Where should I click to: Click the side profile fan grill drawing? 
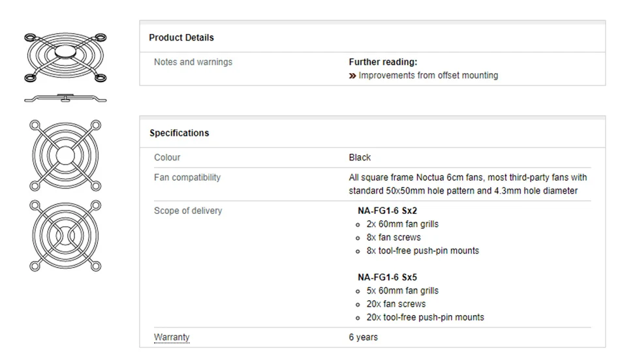(65, 99)
